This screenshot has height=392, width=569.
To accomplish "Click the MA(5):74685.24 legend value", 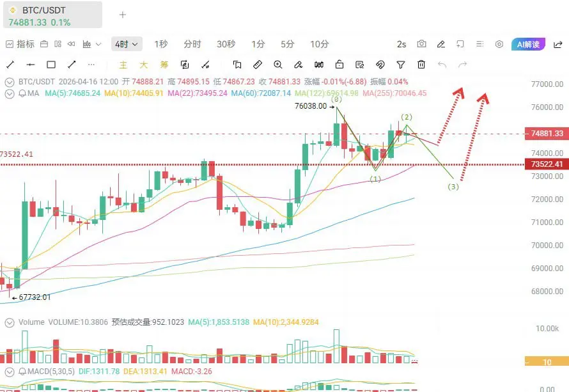I will [73, 93].
